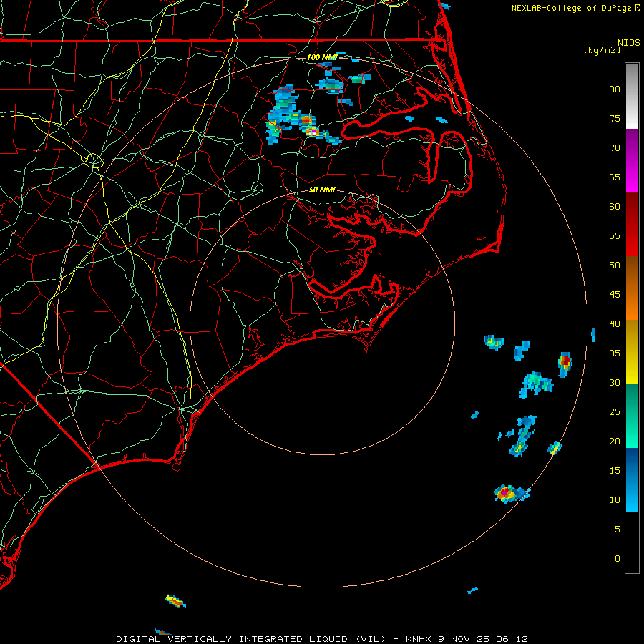Screen dimensions: 644x644
Task: Click the red-core cell near the eastern range ring
Action: tap(565, 364)
